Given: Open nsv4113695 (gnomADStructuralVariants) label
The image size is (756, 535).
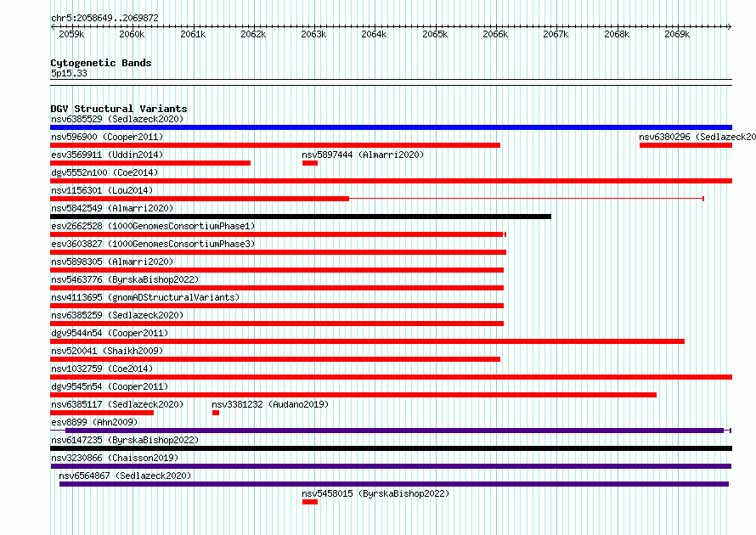Looking at the screenshot, I should (145, 297).
